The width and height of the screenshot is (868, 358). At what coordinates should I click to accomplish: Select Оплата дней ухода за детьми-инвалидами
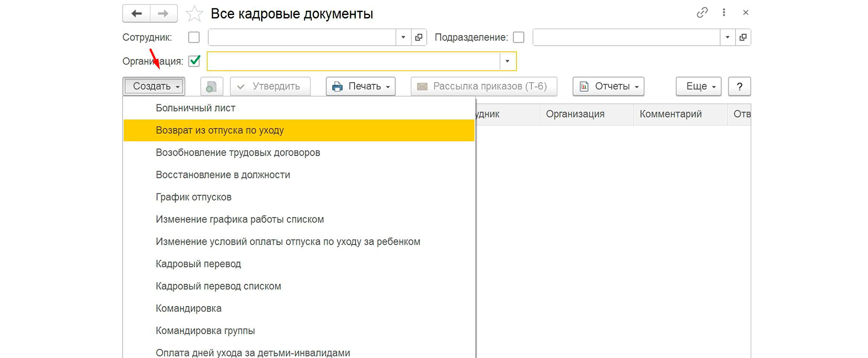(x=299, y=351)
